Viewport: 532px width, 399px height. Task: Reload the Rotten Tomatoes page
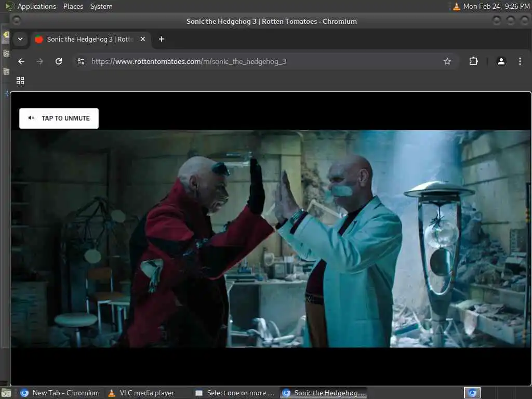[59, 61]
